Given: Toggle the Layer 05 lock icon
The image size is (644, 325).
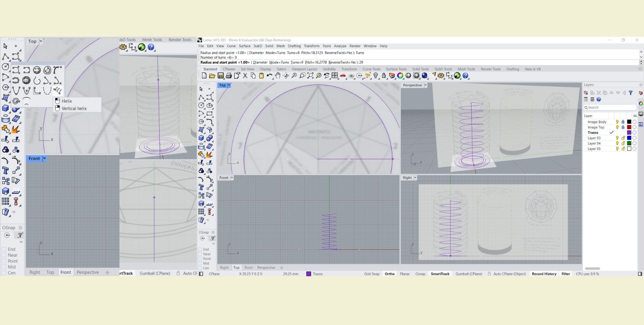Looking at the screenshot, I should (623, 149).
